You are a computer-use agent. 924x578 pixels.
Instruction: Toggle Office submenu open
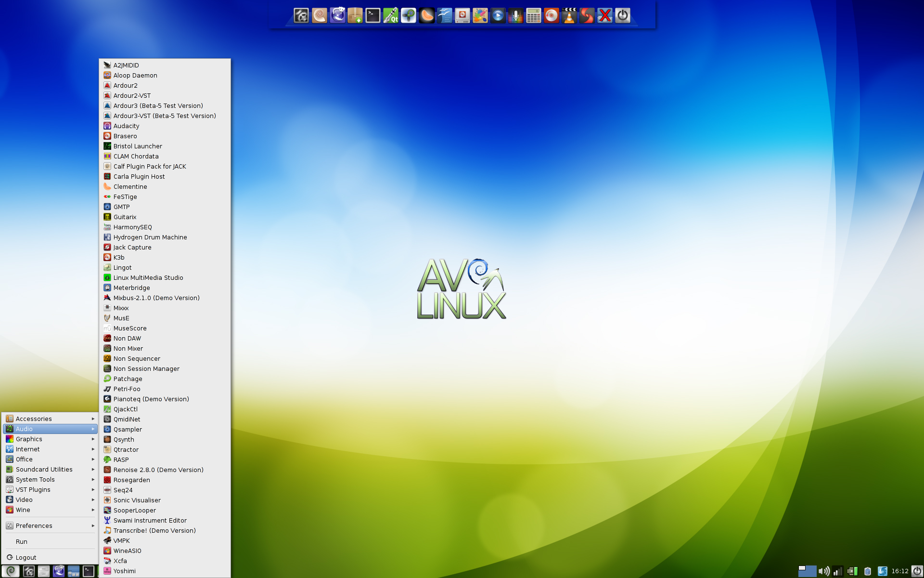(50, 459)
